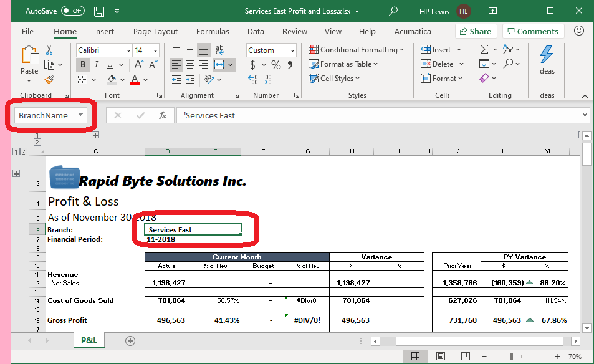
Task: Open the Font Color dropdown arrow
Action: [145, 80]
